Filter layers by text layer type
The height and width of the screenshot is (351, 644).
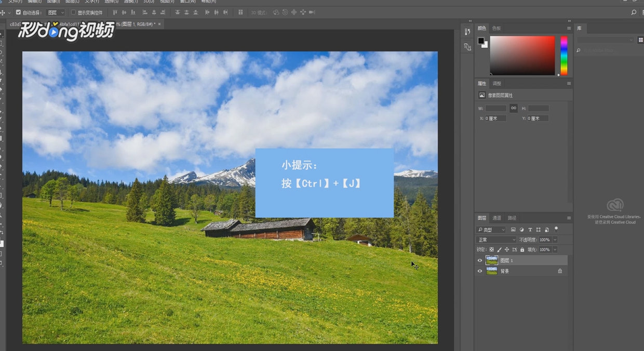[x=530, y=229]
